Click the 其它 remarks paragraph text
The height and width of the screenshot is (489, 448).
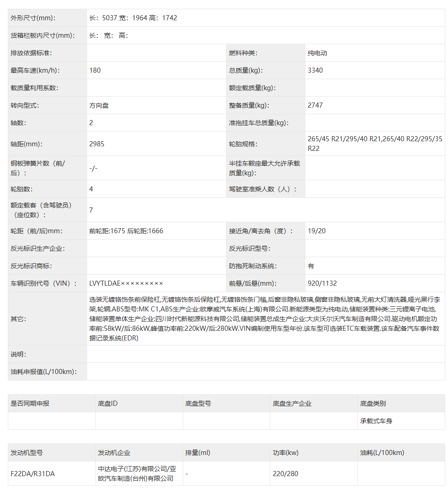(x=264, y=318)
